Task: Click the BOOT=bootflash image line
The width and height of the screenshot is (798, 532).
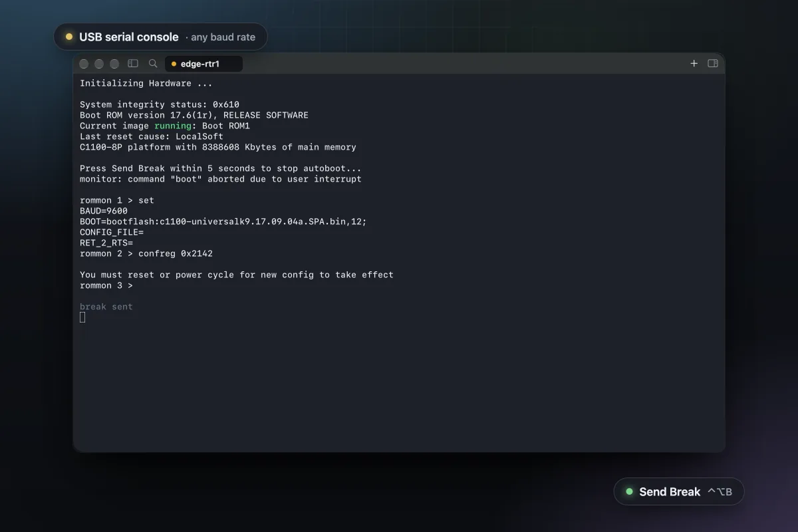Action: tap(223, 221)
